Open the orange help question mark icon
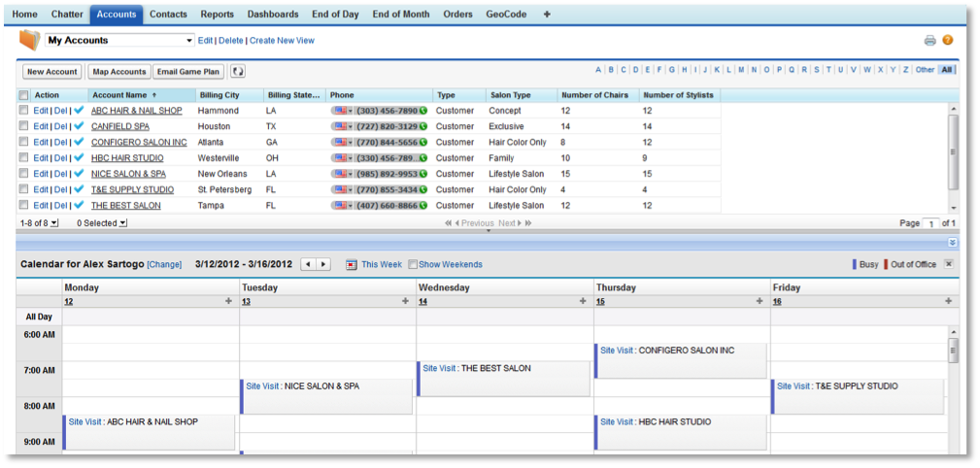Screen dimensions: 980x468 point(948,41)
